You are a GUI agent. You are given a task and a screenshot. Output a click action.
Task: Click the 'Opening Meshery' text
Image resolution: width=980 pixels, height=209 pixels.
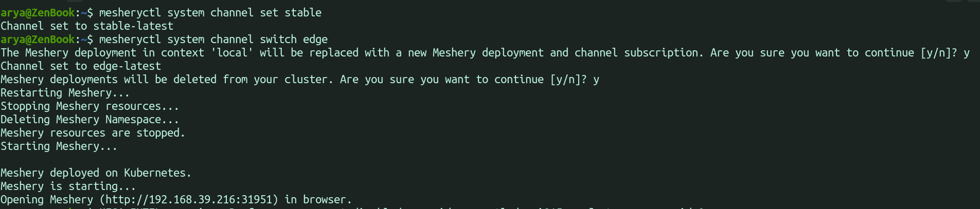point(47,200)
